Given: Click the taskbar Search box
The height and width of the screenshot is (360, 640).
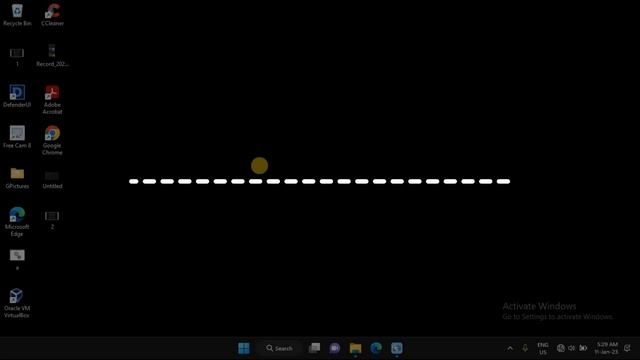Looking at the screenshot, I should click(x=280, y=348).
